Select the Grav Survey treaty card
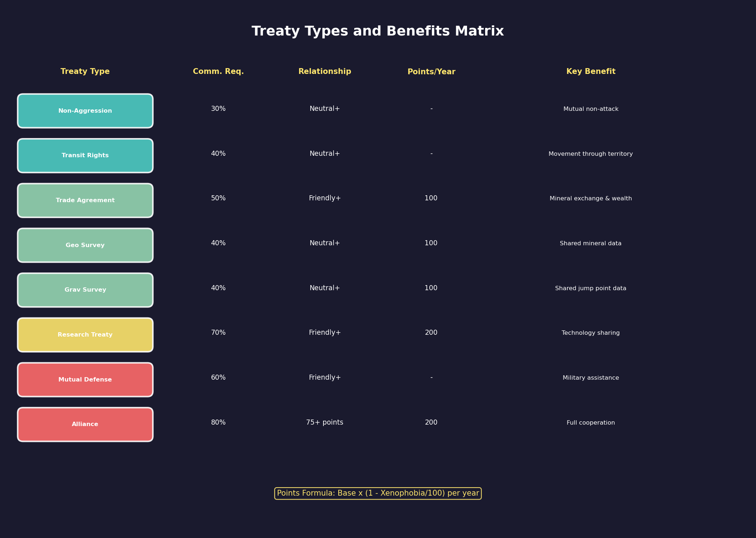The height and width of the screenshot is (538, 756). (85, 290)
